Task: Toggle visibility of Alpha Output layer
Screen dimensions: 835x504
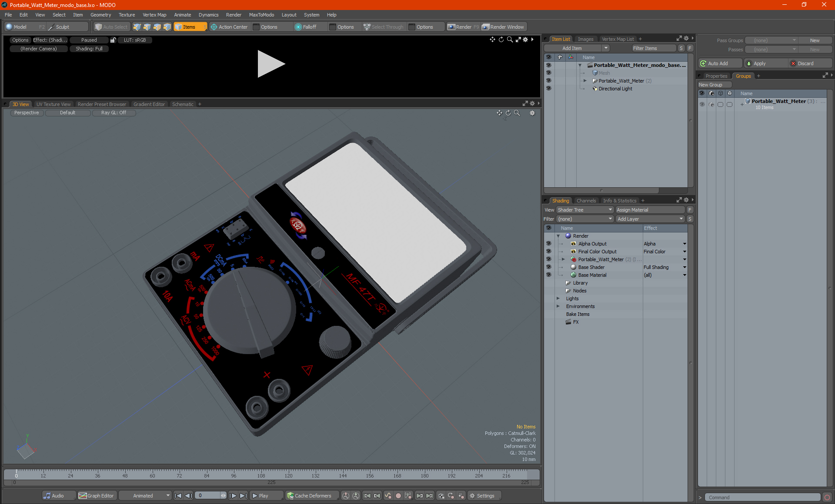Action: (548, 243)
